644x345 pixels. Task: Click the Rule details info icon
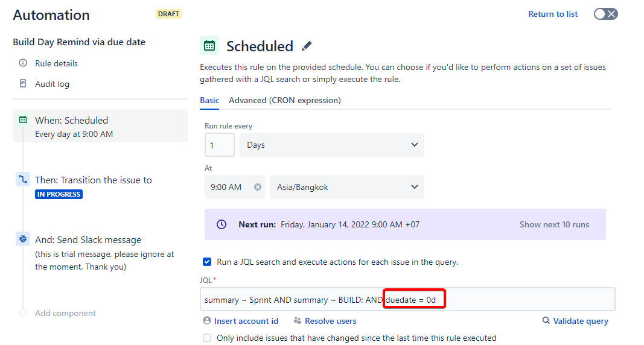pyautogui.click(x=23, y=63)
